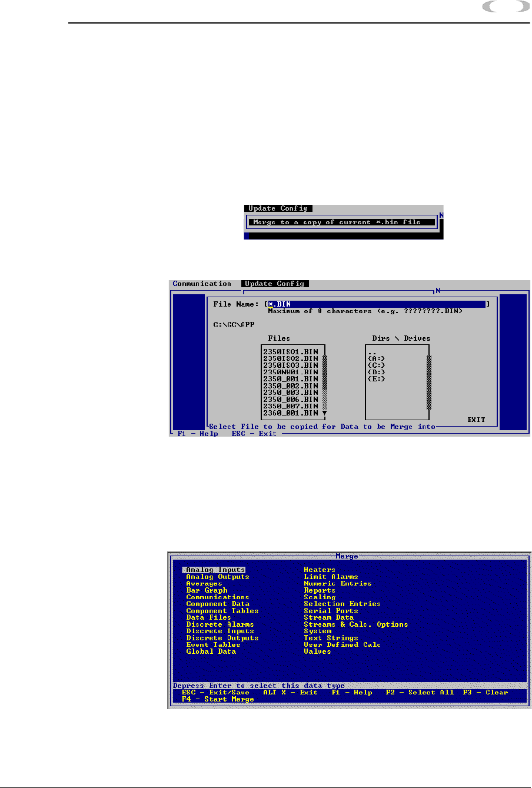Pick file 2360_001.BIN from Files list
Screen dimensions: 532x788
[291, 413]
